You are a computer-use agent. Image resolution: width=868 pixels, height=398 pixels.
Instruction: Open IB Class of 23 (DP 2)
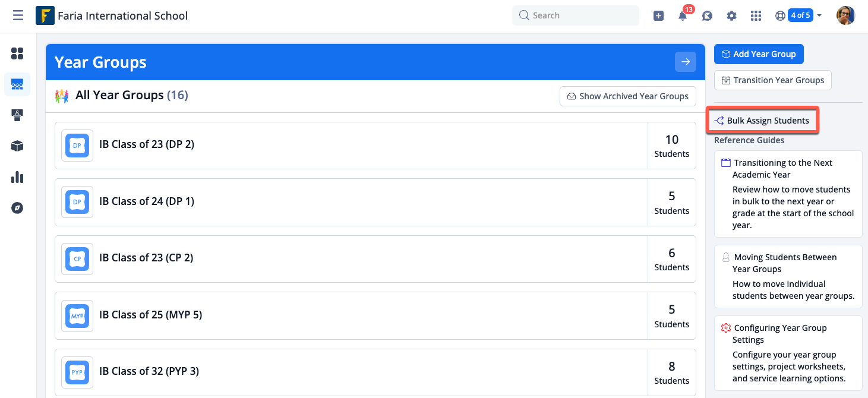pyautogui.click(x=147, y=144)
